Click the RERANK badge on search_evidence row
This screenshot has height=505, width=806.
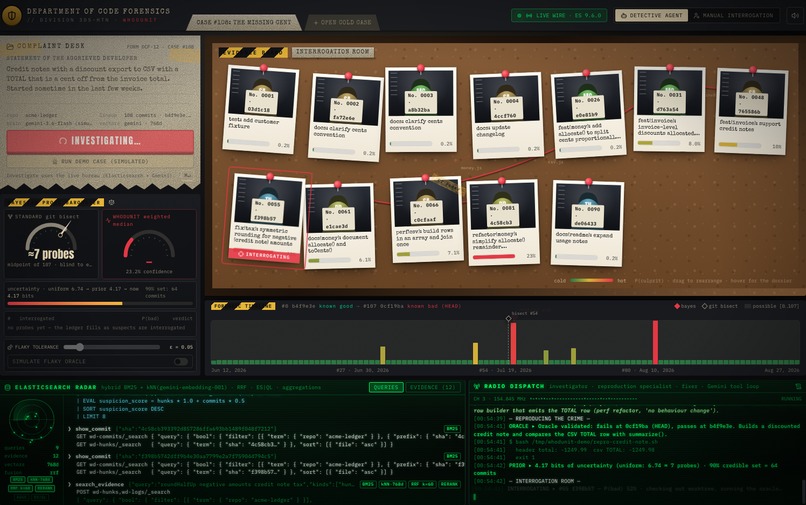point(449,484)
